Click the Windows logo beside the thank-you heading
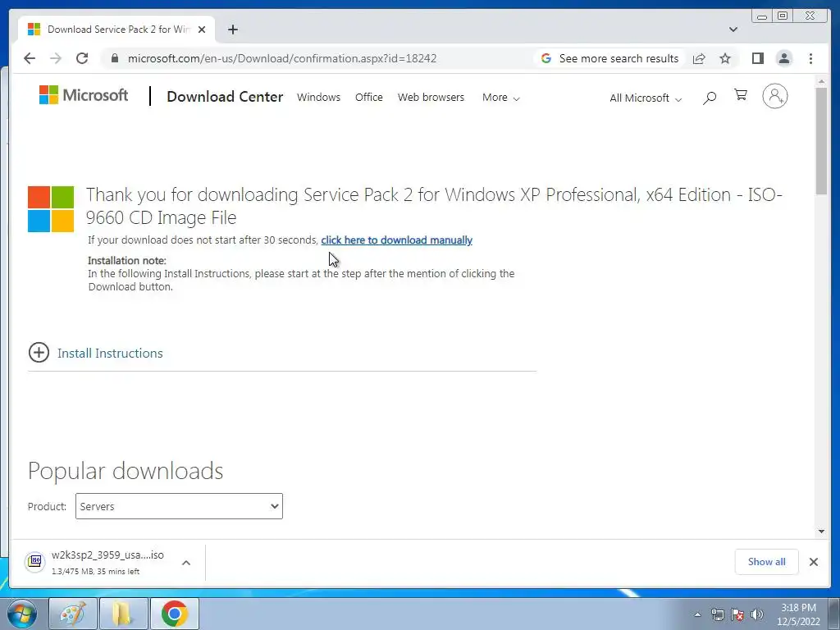The image size is (840, 630). click(51, 209)
